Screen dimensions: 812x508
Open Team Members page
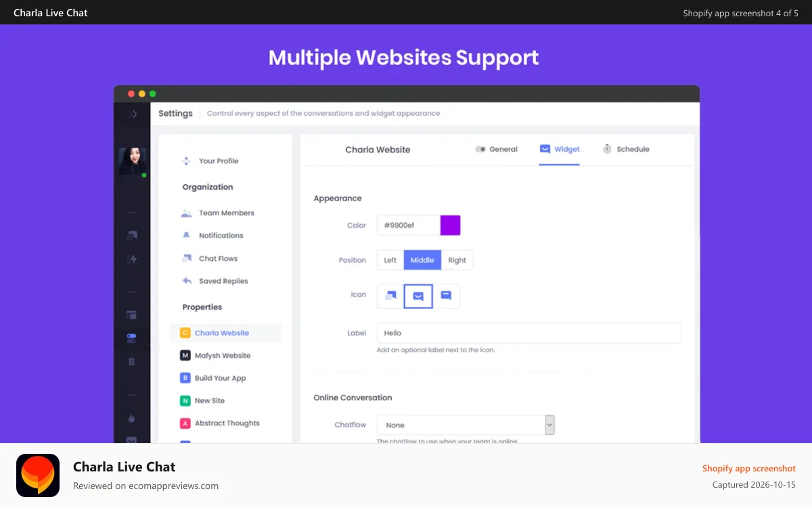[225, 213]
